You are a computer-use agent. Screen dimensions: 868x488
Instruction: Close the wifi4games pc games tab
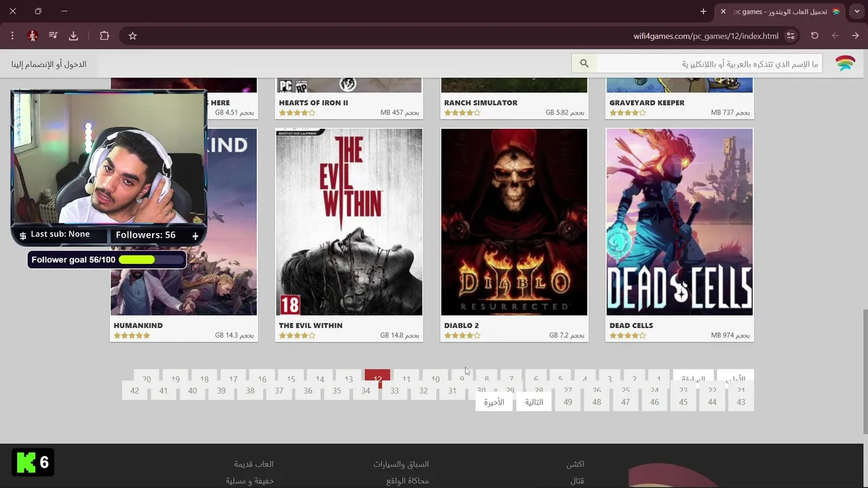[x=723, y=12]
